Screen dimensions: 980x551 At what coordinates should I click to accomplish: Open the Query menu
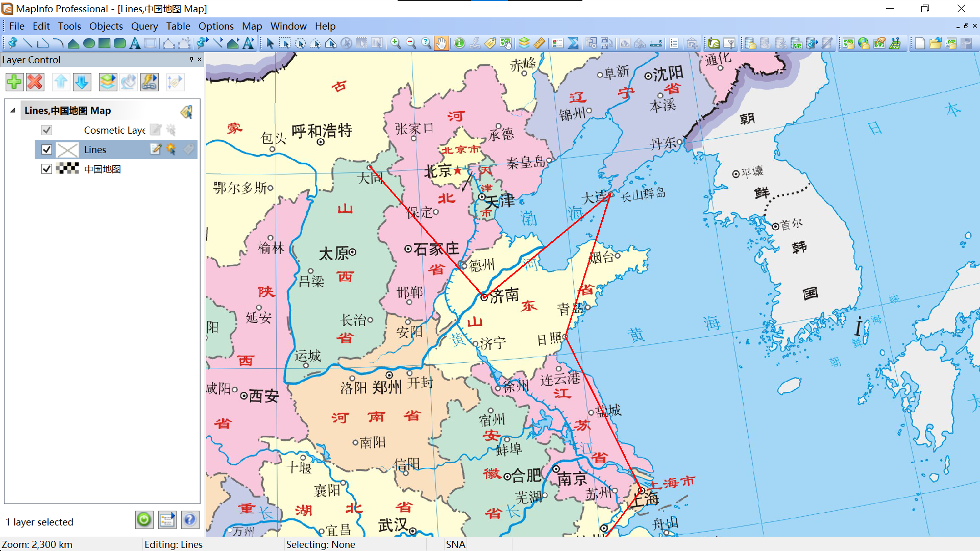[144, 26]
